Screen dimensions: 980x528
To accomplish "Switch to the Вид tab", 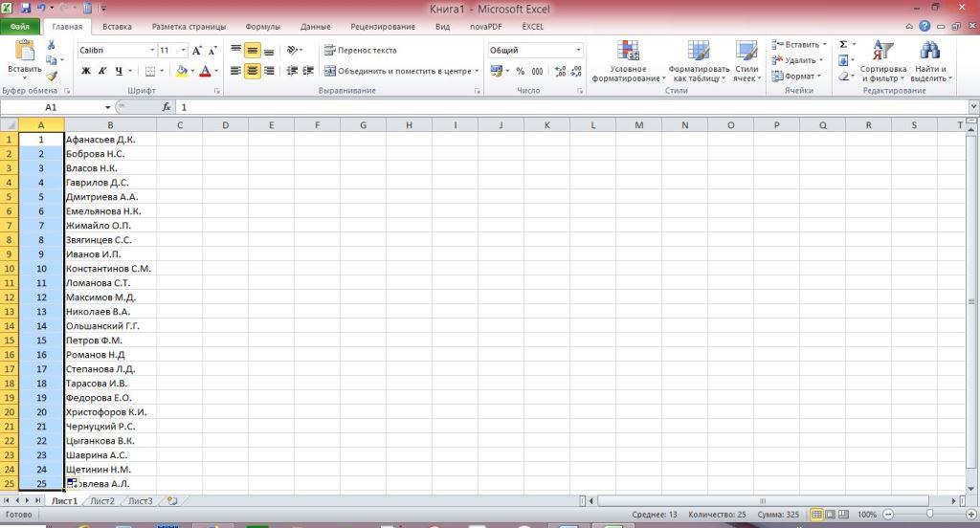I will pos(442,26).
